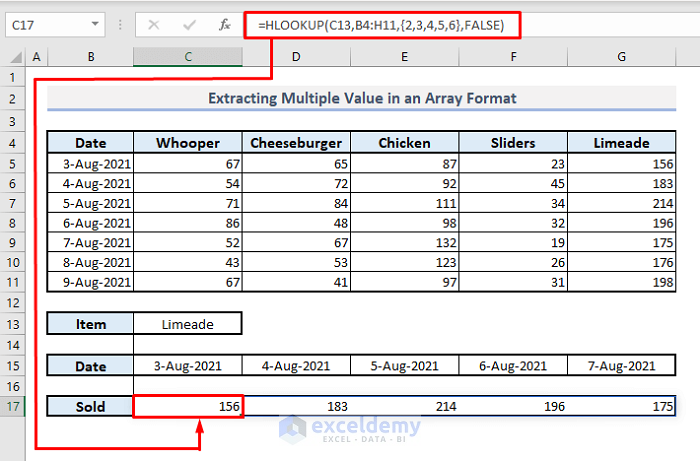Click the 'Limeade' header cell in row 4

621,143
